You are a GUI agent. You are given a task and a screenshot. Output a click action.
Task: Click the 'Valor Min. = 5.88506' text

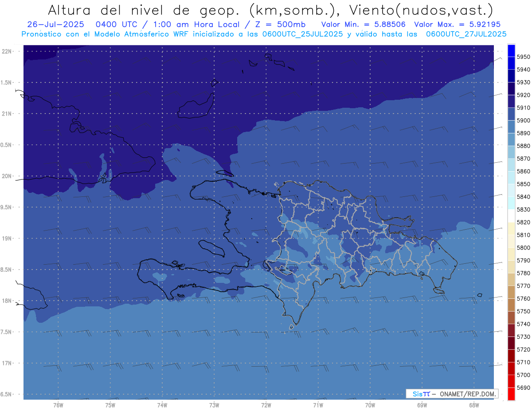point(363,24)
